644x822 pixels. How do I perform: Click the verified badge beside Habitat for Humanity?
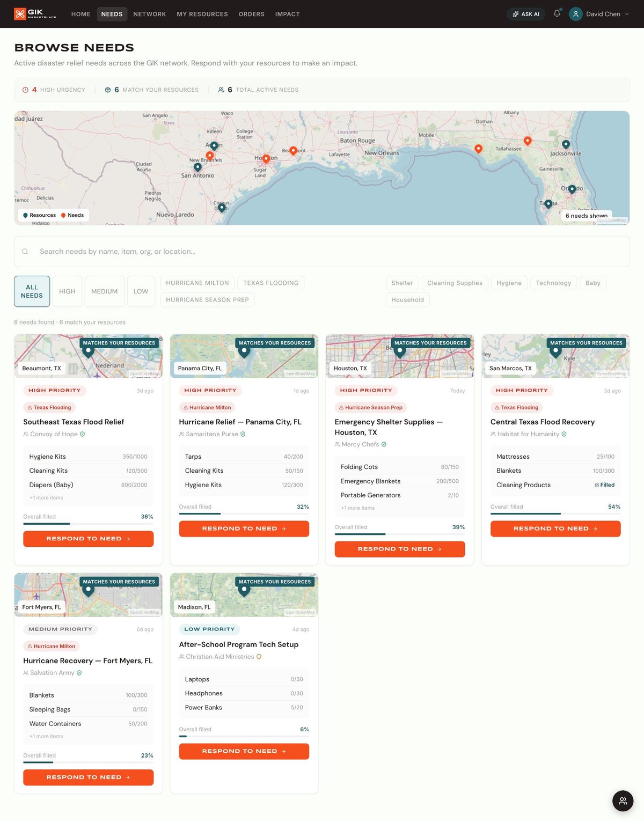pyautogui.click(x=564, y=434)
